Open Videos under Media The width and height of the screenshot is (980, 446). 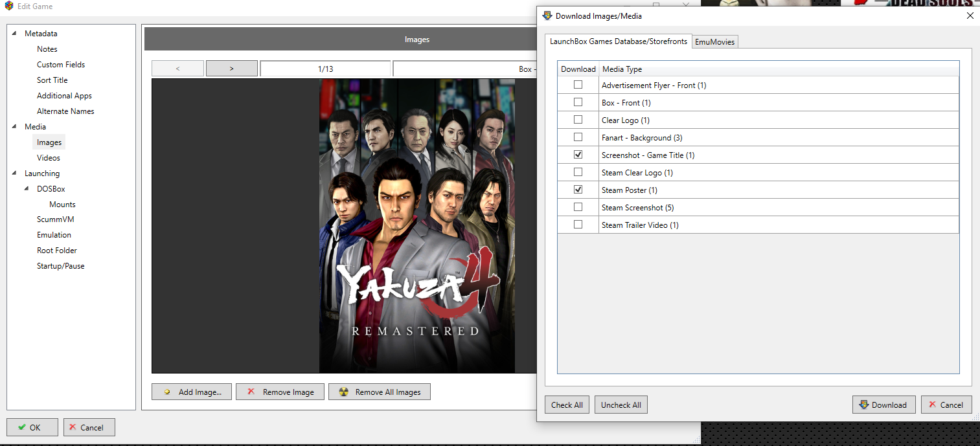pos(49,158)
